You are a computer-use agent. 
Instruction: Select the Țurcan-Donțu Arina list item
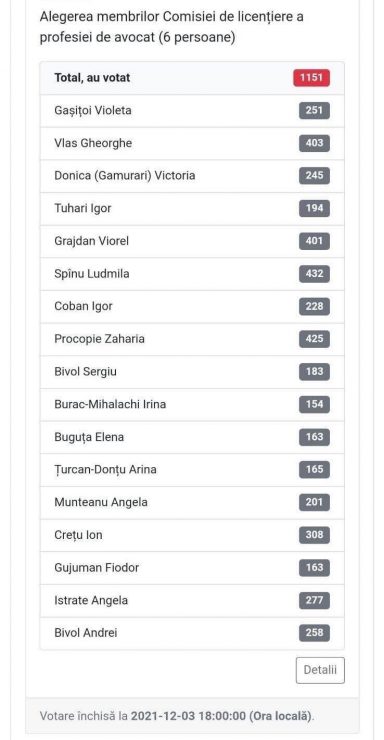coord(192,470)
